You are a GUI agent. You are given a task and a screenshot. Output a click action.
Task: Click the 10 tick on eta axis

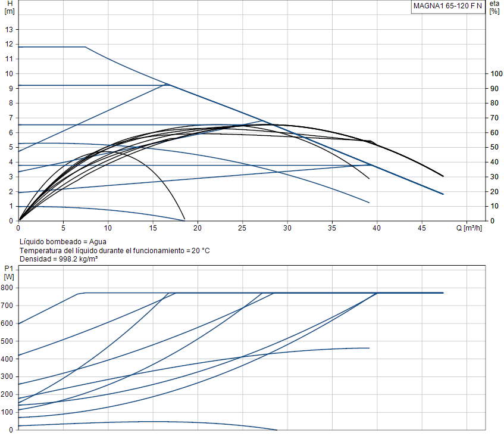pos(494,206)
